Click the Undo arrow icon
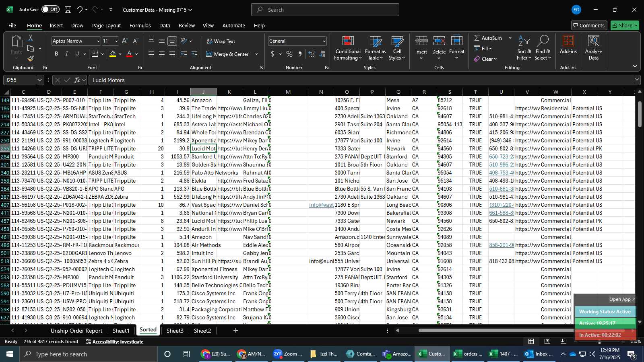The width and height of the screenshot is (644, 362). point(80,10)
